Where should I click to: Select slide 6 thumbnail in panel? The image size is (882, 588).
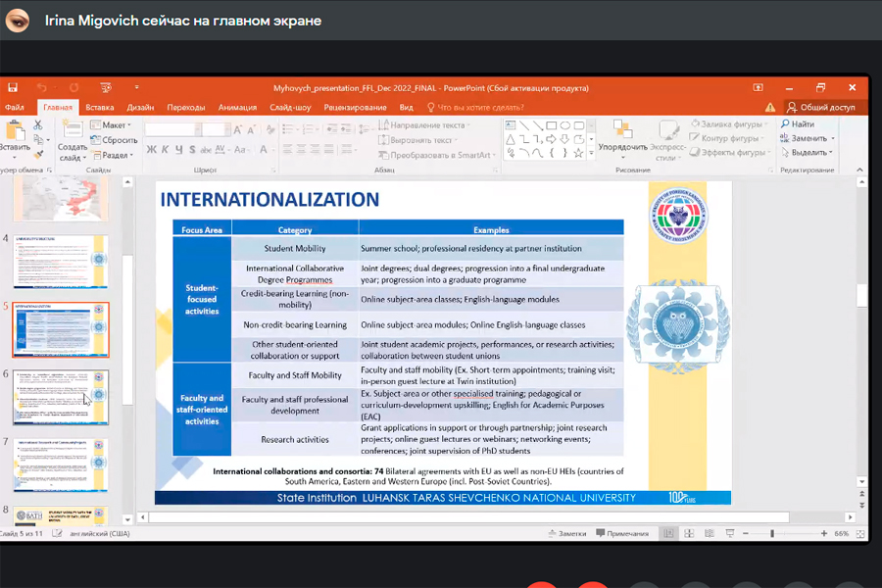point(61,397)
